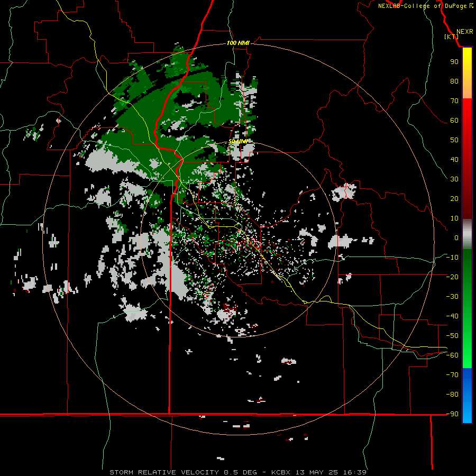Click the "-90" value on velocity scale

tap(452, 414)
